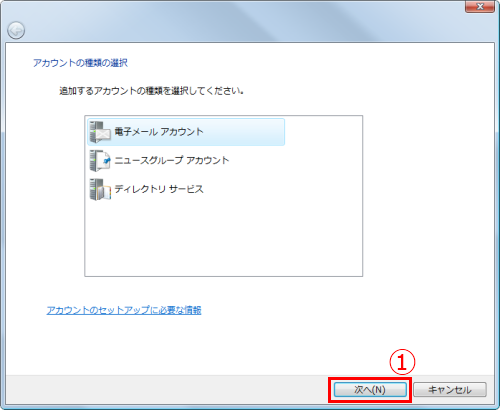Click the 追加するアカウントの種類を選択してください instruction text
The height and width of the screenshot is (410, 500).
(151, 91)
